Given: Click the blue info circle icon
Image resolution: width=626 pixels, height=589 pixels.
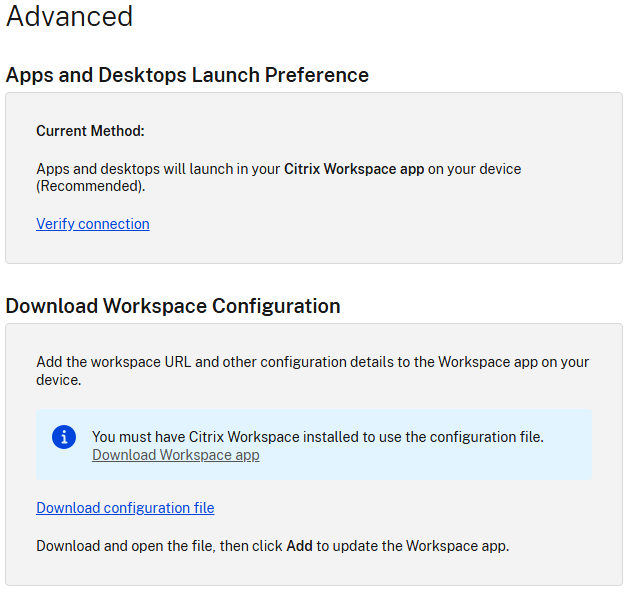Looking at the screenshot, I should pyautogui.click(x=64, y=437).
